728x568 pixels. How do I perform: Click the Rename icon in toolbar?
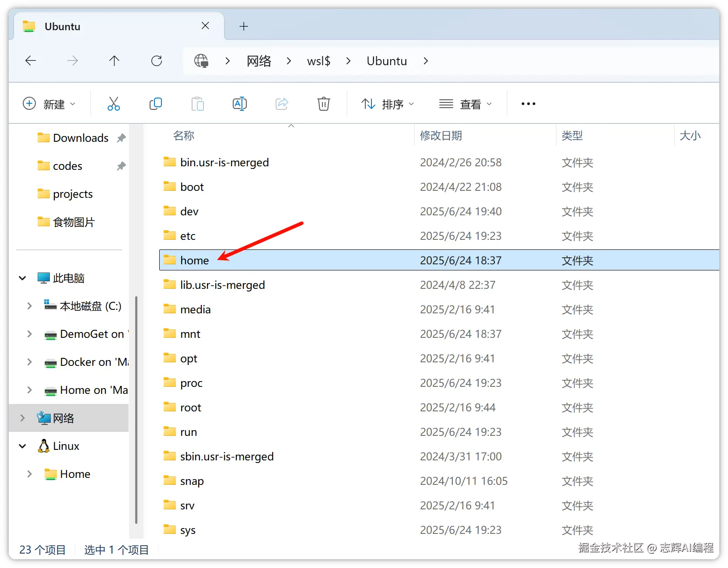click(x=240, y=104)
